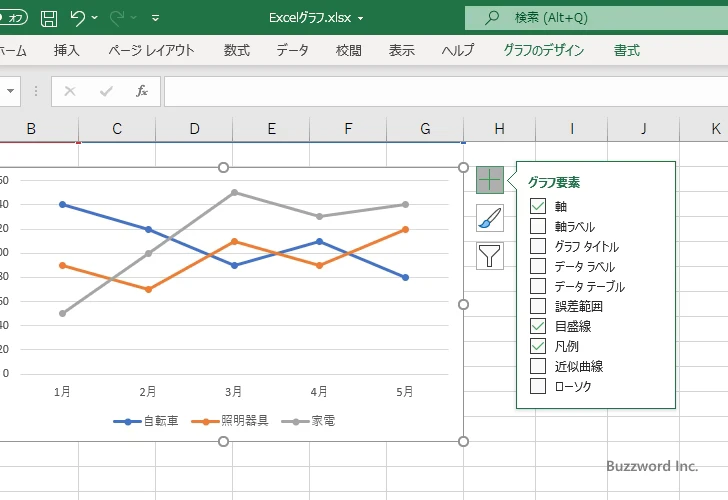Open the 表示 ribbon tab
This screenshot has height=500, width=728.
(x=402, y=50)
